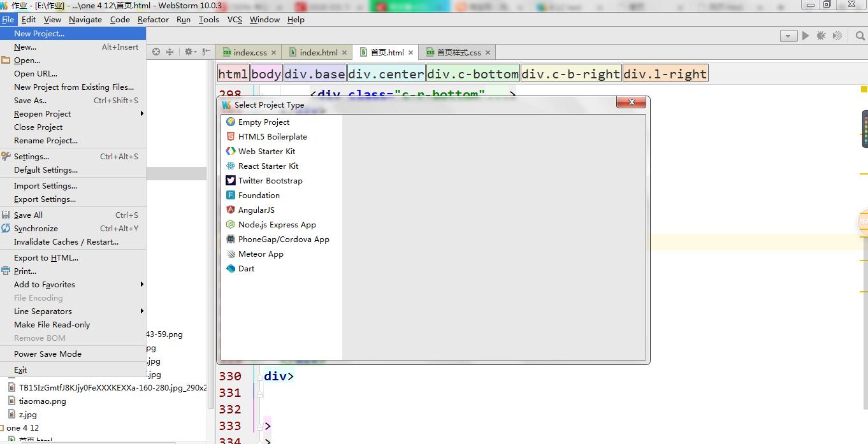Viewport: 868px width, 444px height.
Task: Open project panel settings gear
Action: coord(190,52)
